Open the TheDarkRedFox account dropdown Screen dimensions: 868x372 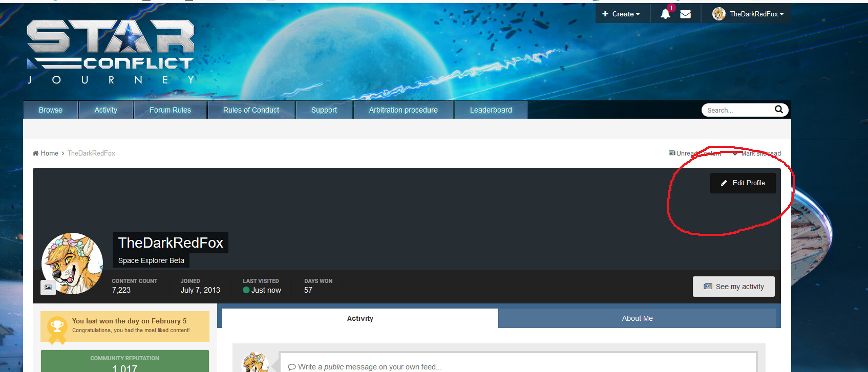[756, 14]
